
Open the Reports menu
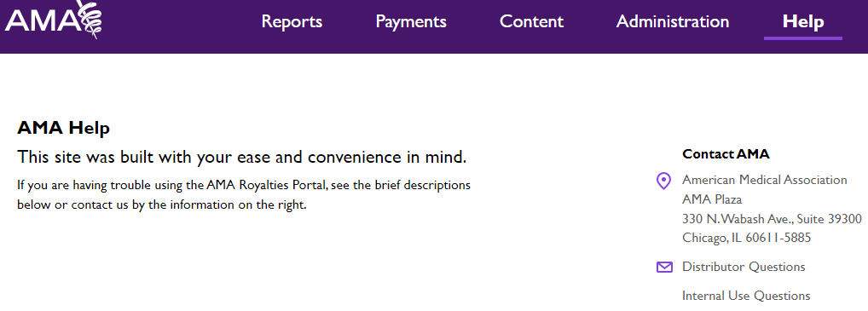(292, 21)
